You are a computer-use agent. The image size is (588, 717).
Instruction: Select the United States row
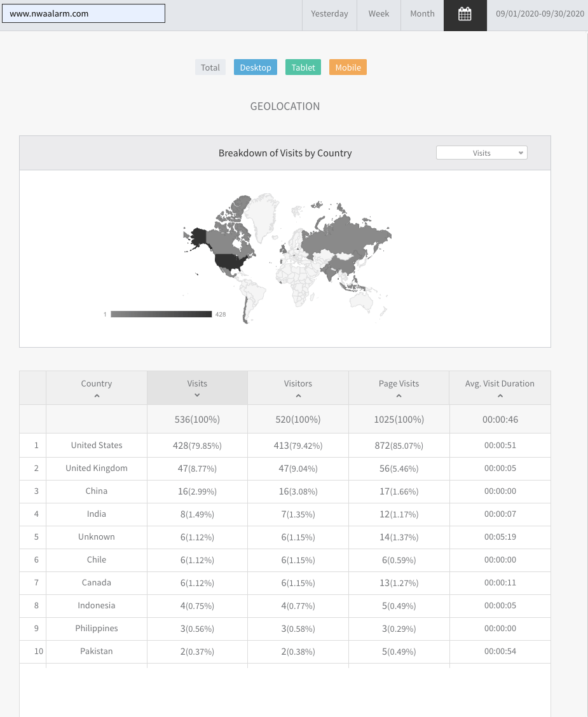(285, 446)
